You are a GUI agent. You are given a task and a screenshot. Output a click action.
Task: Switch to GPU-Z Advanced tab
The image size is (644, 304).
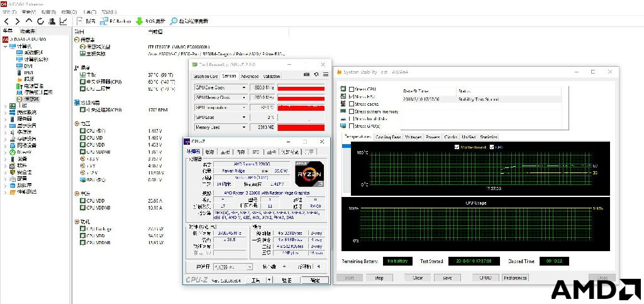(x=249, y=76)
